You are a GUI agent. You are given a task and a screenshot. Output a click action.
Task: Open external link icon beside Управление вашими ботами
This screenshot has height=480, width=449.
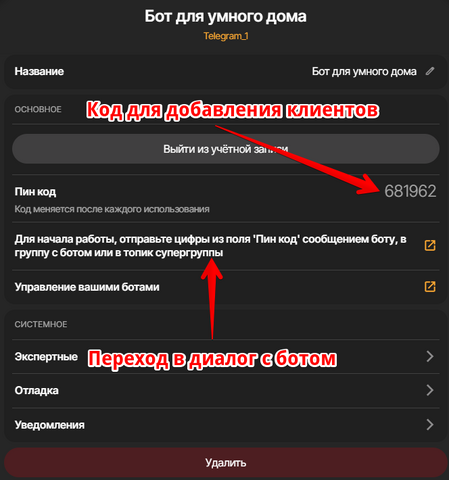(430, 287)
